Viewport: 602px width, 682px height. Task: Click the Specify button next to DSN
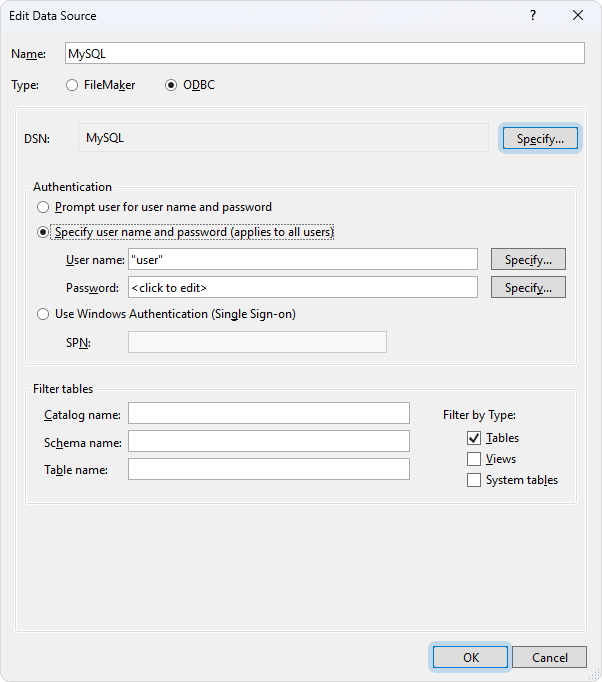click(540, 139)
